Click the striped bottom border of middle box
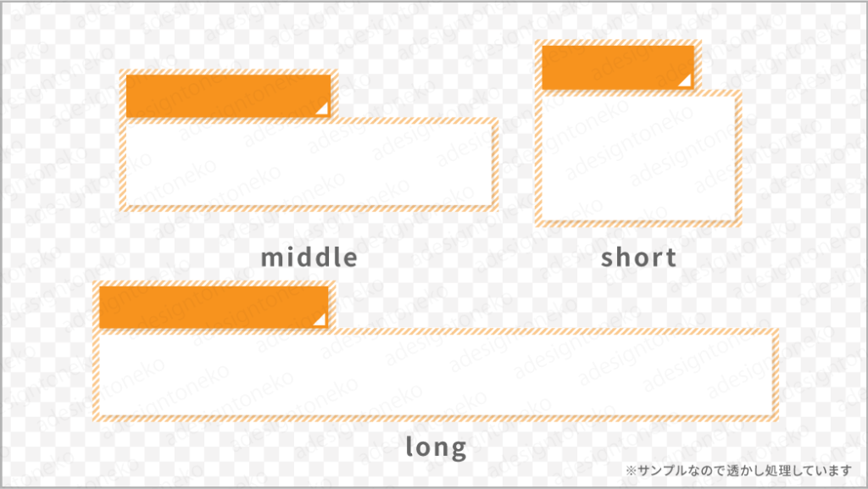Screen dimensions: 868x489 (x=309, y=208)
